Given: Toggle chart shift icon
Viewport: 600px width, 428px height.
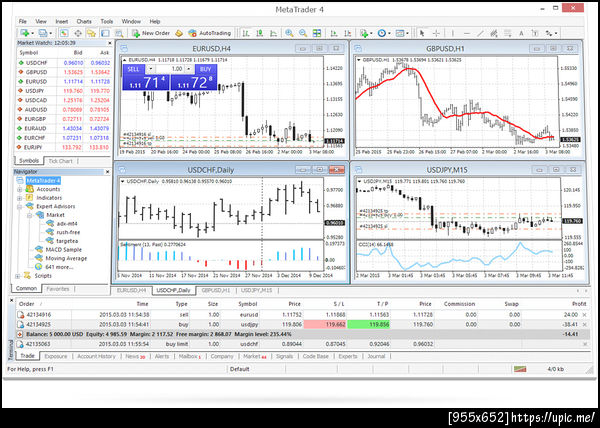Looking at the screenshot, I should click(347, 33).
